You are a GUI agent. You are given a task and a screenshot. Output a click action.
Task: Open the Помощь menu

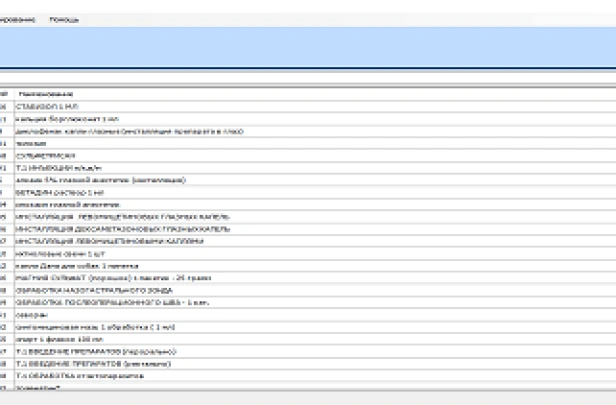coord(65,19)
